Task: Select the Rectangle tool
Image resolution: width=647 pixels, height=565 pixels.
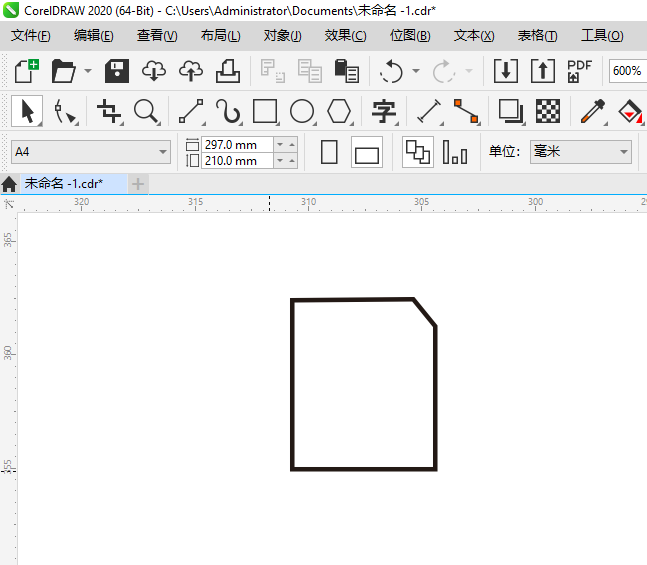Action: 265,111
